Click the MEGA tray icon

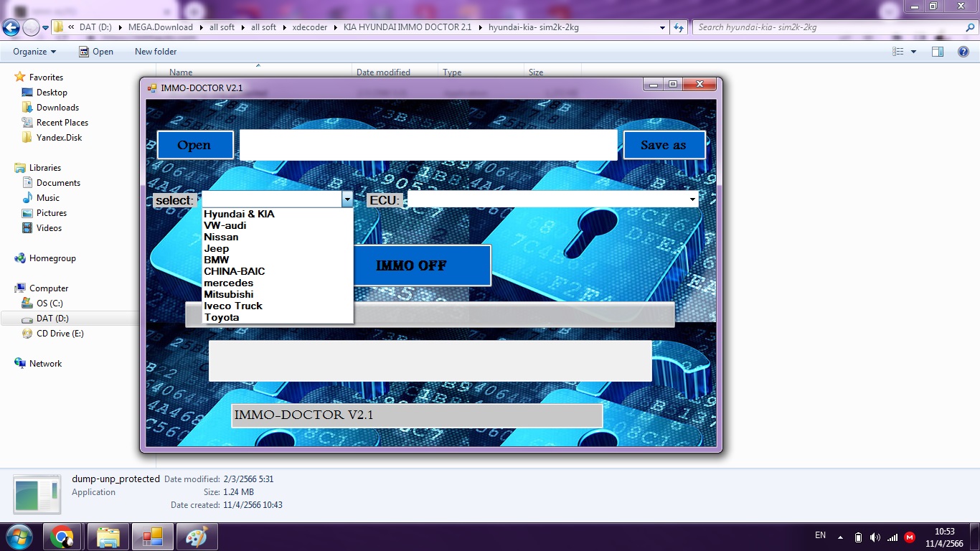[910, 537]
